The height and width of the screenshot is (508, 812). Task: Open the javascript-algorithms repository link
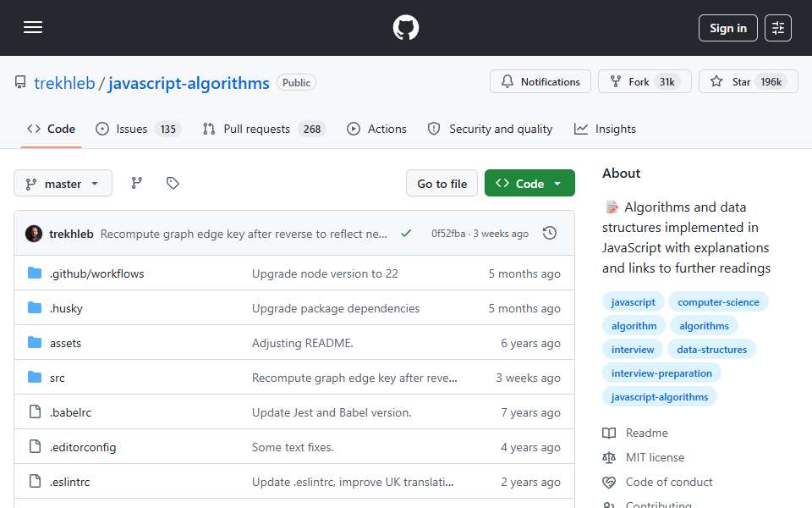[x=189, y=83]
